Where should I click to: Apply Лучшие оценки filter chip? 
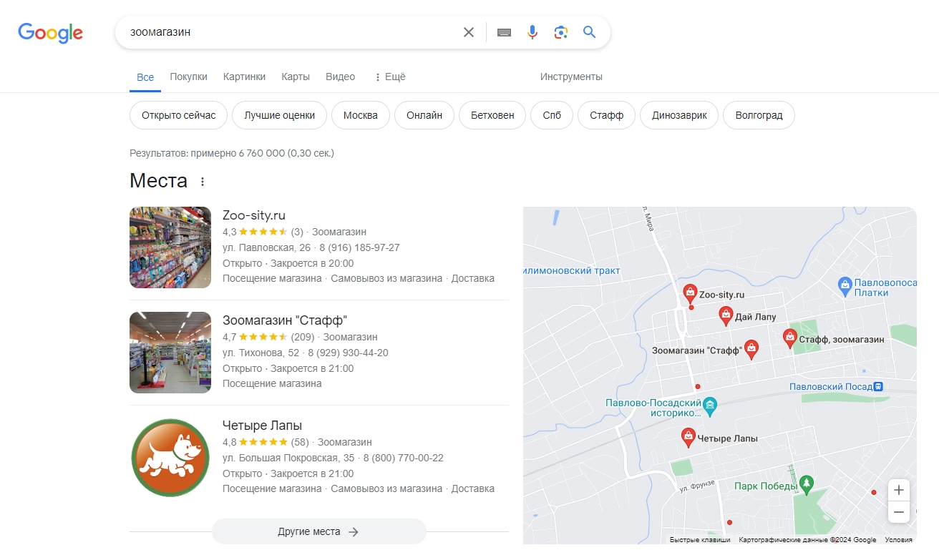(279, 115)
